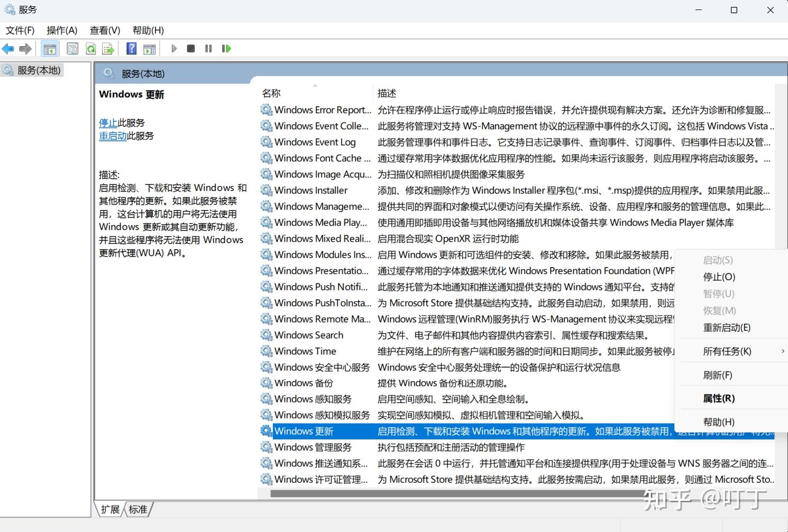Click the Export List toolbar icon

click(x=108, y=49)
